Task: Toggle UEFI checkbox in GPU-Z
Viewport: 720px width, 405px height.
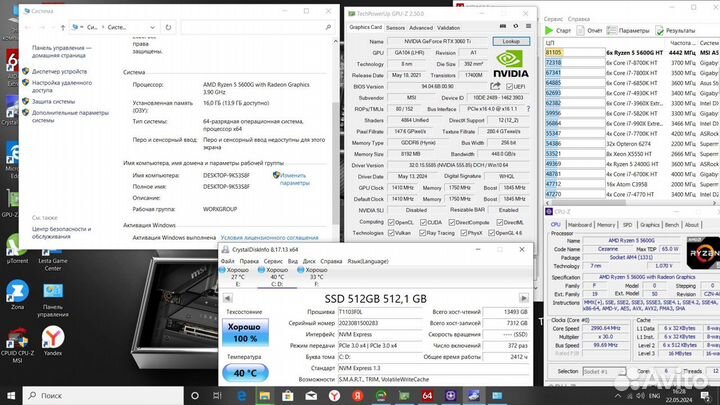Action: (x=509, y=86)
